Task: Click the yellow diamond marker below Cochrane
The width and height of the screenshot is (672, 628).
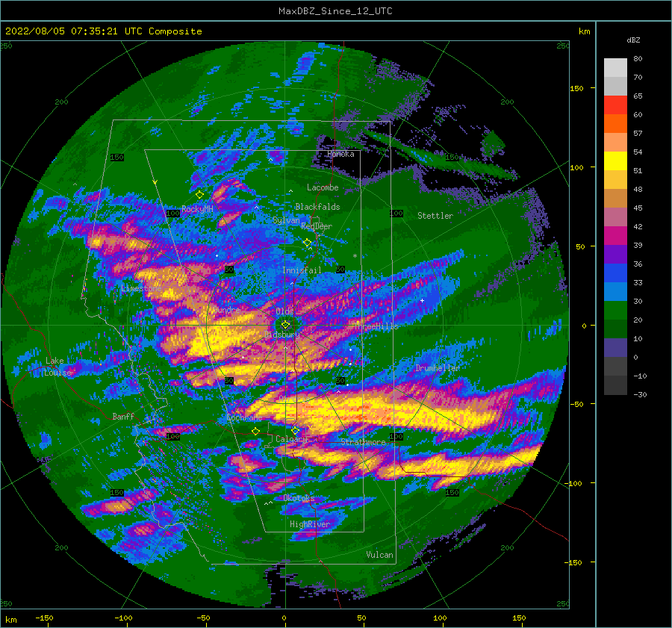Action: [255, 432]
